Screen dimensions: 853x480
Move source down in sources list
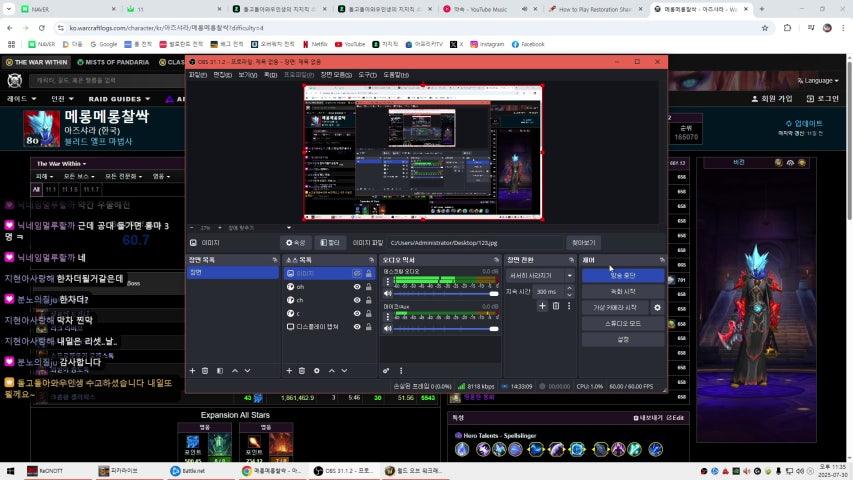coord(344,371)
